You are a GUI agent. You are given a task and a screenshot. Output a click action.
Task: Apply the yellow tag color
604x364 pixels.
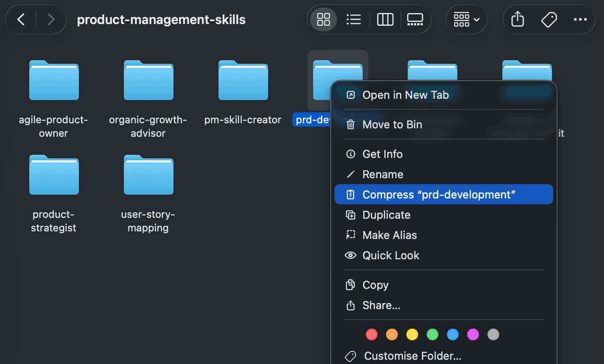point(412,334)
